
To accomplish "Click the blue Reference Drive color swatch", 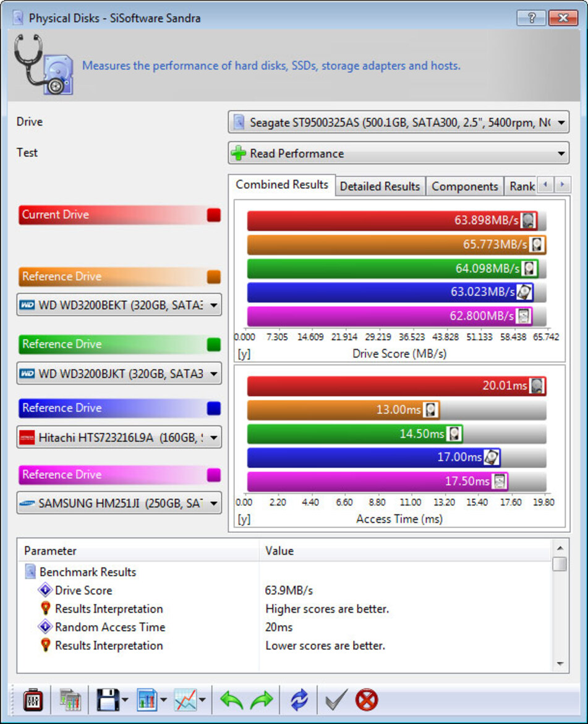I will click(x=213, y=408).
